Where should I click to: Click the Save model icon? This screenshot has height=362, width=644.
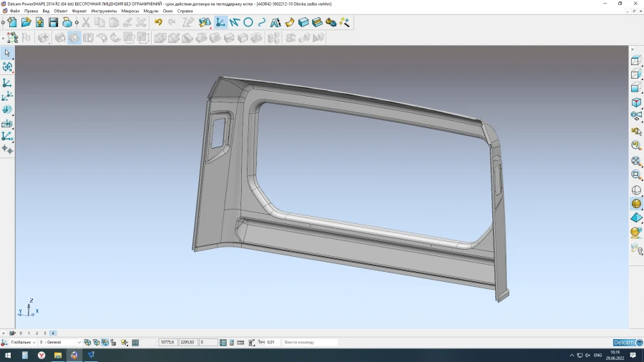pos(53,23)
